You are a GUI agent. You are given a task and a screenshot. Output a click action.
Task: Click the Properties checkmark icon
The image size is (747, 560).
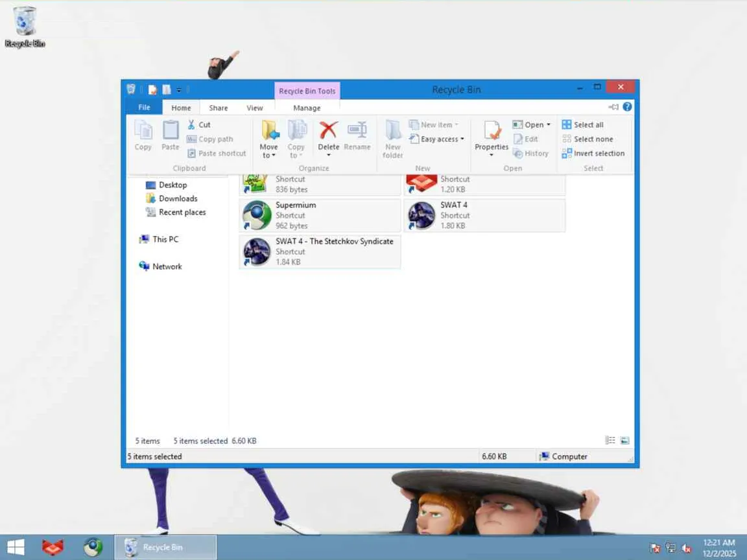click(492, 130)
